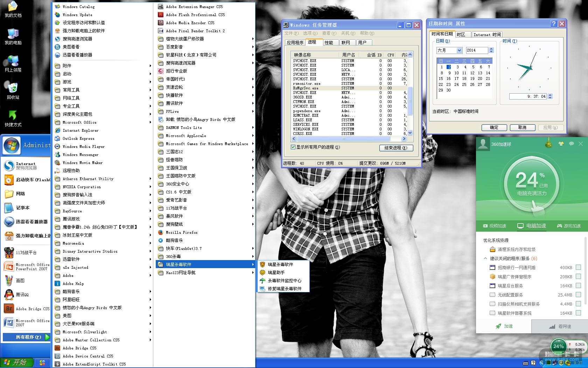Collapse the 建议关闭的程序/服务 section
Viewport: 588px width, 368px height.
485,258
